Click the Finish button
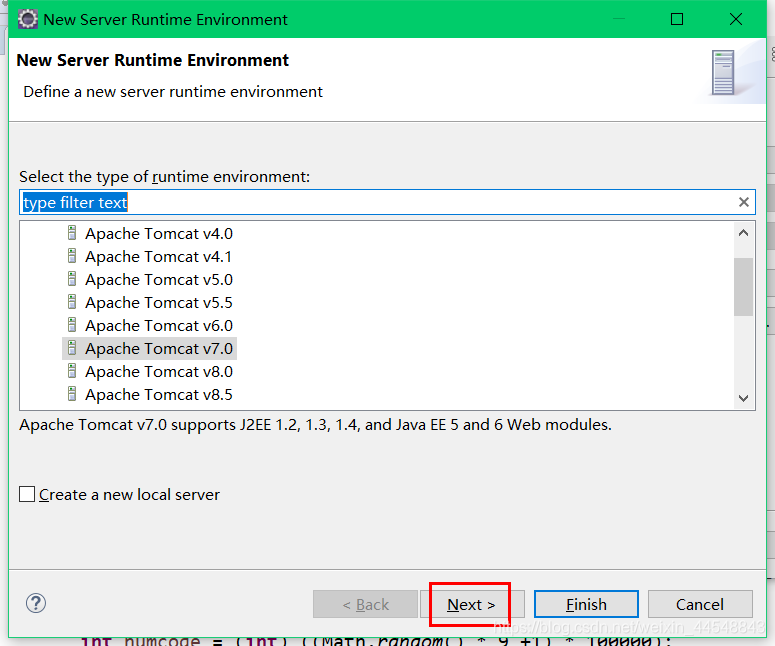 (x=586, y=604)
